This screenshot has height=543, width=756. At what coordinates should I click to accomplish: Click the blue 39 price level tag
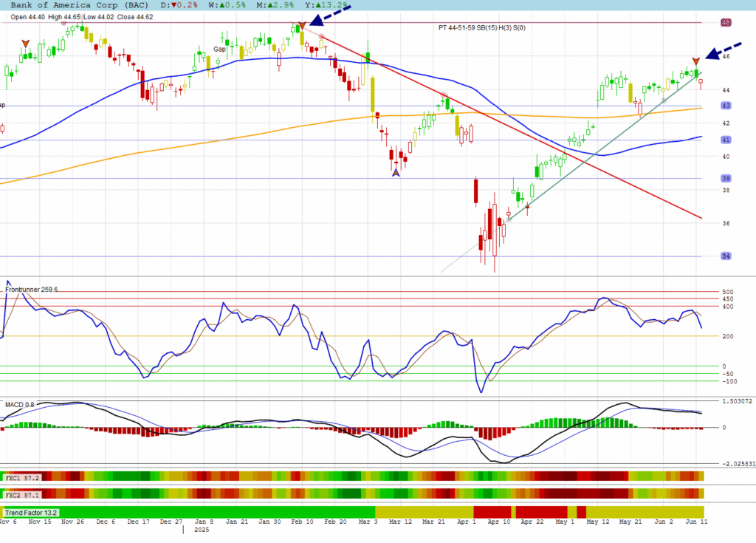pos(726,179)
